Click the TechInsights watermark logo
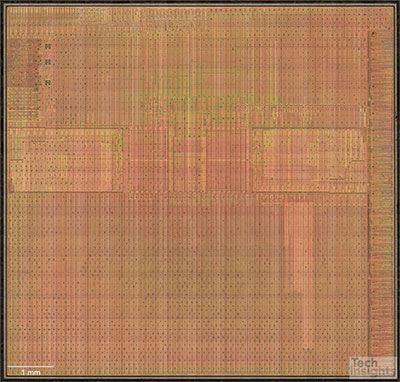This screenshot has height=382, width=400. coord(373,367)
